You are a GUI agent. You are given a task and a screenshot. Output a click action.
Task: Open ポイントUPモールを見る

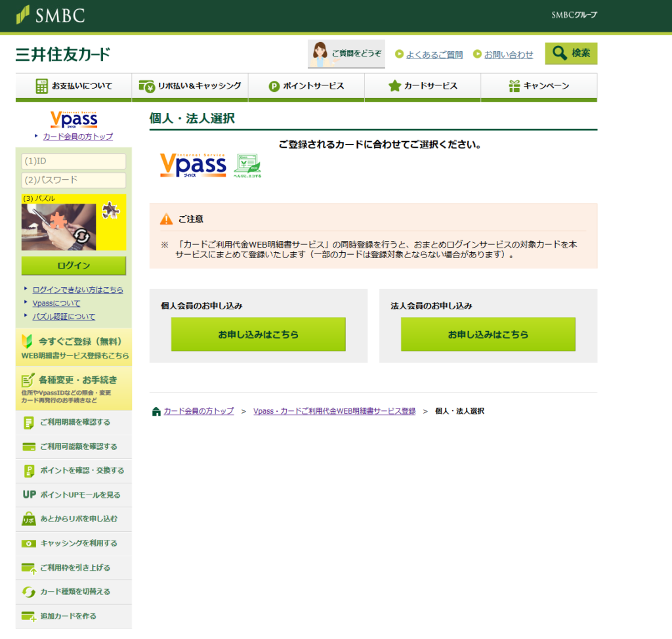coord(73,495)
